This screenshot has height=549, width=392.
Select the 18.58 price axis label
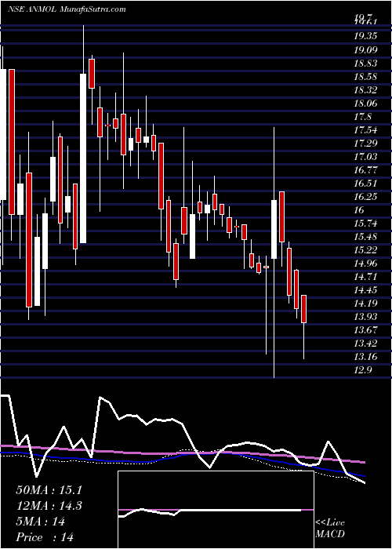pos(366,77)
